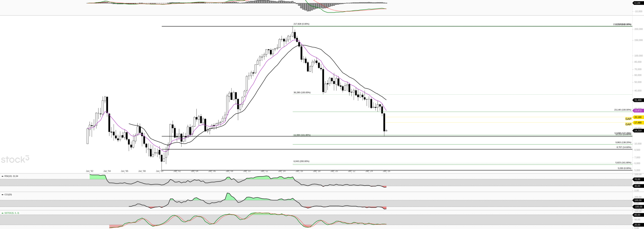The image size is (644, 229).
Task: Click the black 31,488 moving average tag
Action: tap(638, 100)
